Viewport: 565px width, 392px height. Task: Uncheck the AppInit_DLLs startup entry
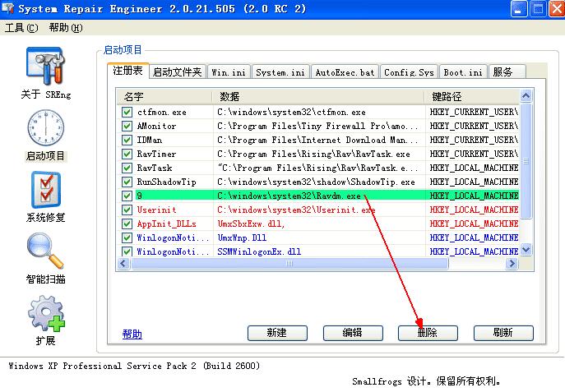(127, 224)
